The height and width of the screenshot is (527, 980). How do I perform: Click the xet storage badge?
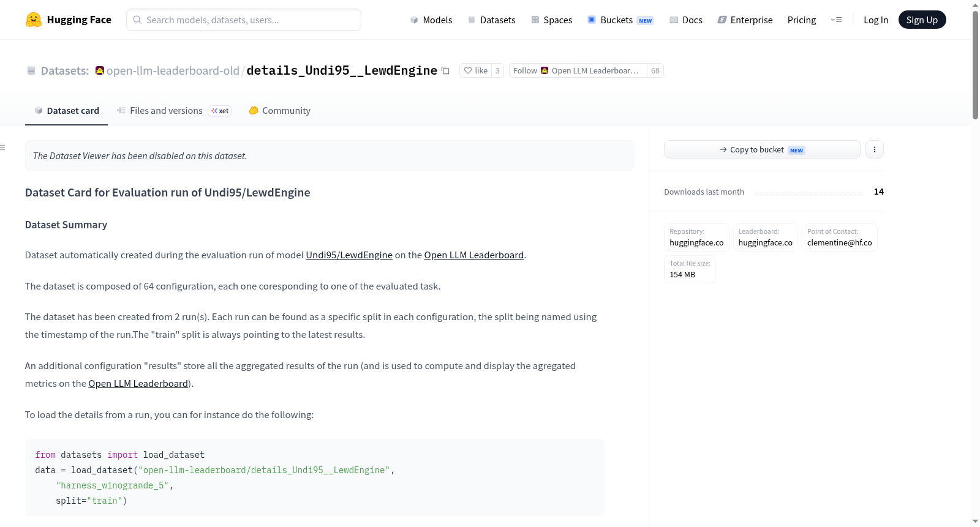(220, 111)
